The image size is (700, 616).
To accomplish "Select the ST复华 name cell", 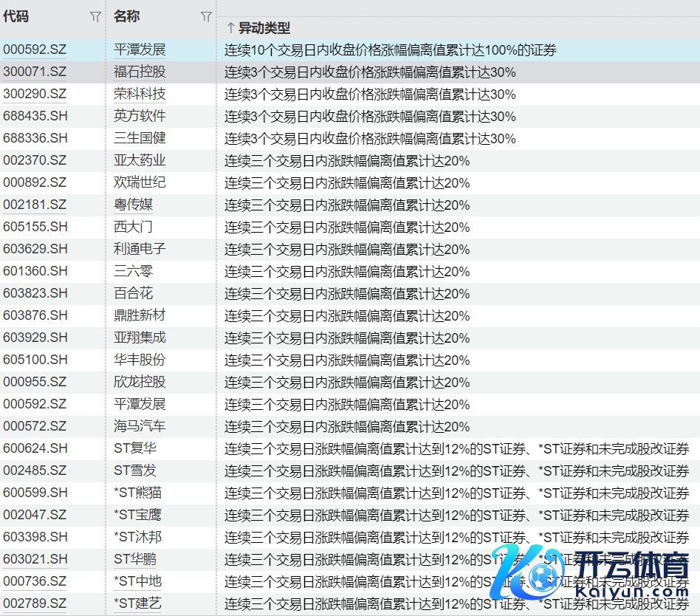I will [x=135, y=449].
